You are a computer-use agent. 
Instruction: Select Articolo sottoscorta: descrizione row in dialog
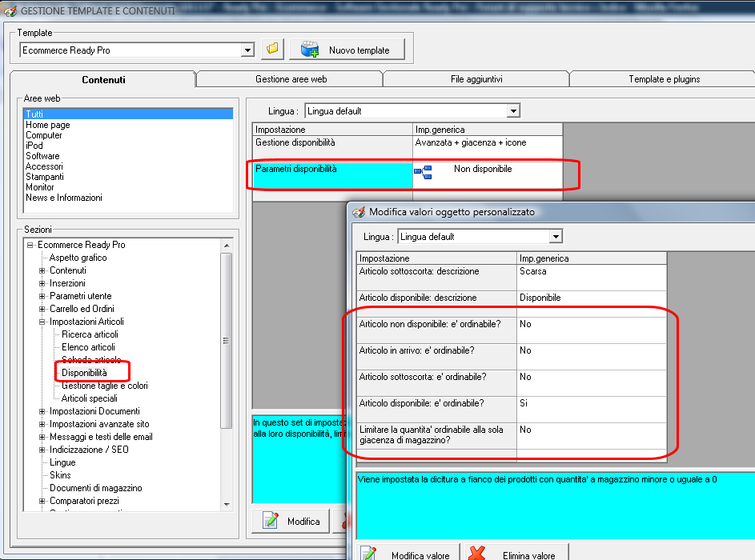tap(436, 277)
